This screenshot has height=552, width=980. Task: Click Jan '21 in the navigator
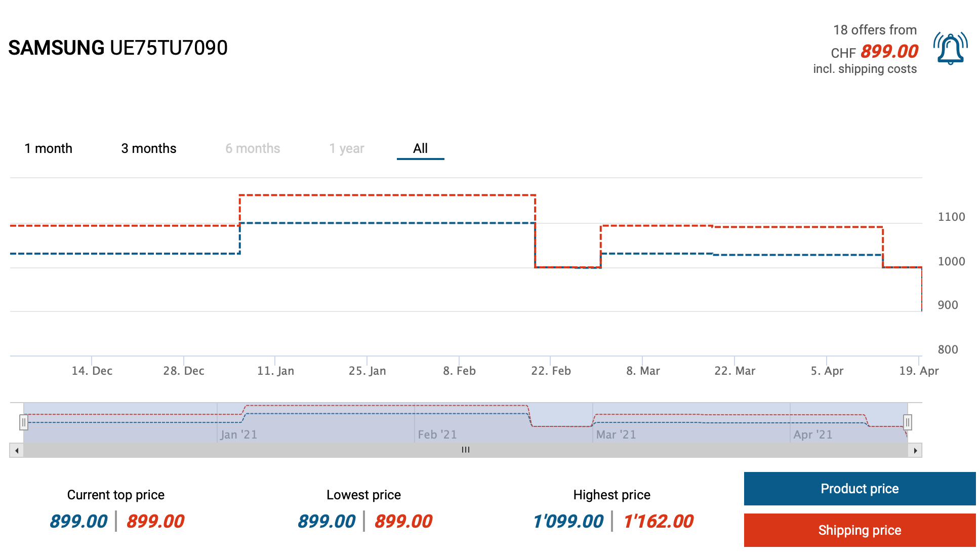tap(239, 435)
